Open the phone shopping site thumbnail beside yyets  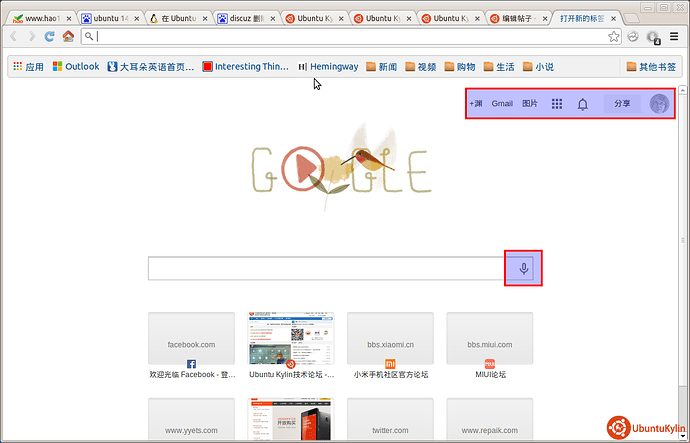pyautogui.click(x=291, y=419)
